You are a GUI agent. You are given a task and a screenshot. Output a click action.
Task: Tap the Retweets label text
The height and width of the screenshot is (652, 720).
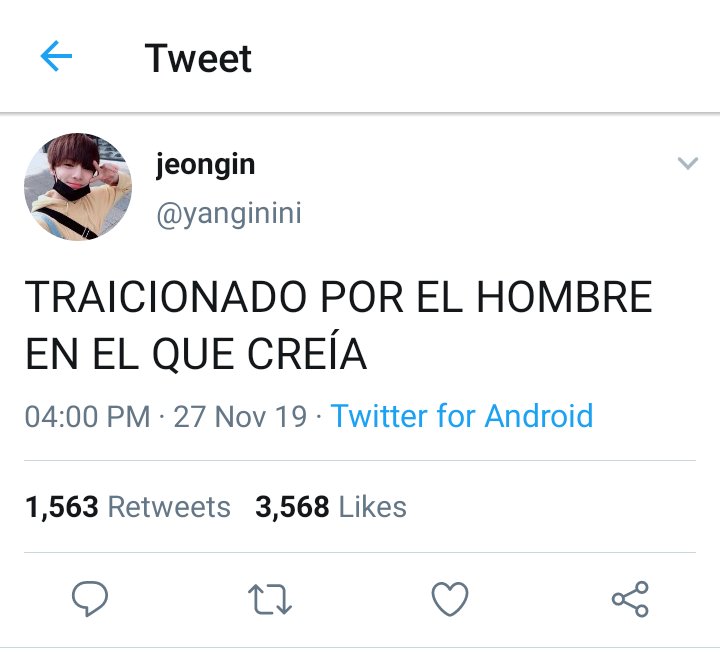tap(169, 507)
